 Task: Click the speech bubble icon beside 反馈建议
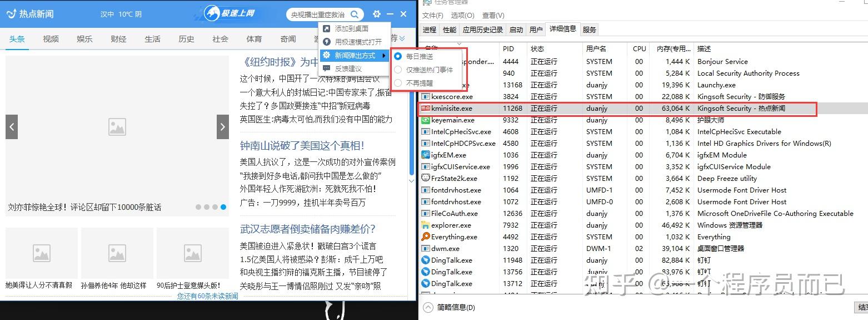[x=327, y=68]
